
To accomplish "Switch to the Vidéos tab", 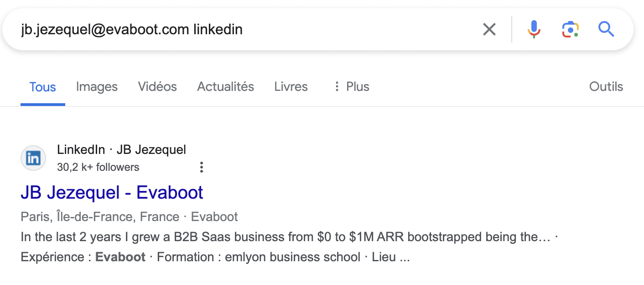I will [x=157, y=86].
